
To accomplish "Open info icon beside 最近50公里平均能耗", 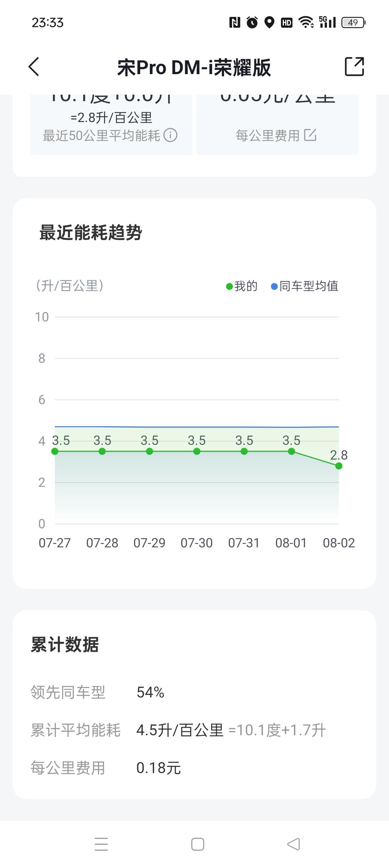I will [x=170, y=135].
